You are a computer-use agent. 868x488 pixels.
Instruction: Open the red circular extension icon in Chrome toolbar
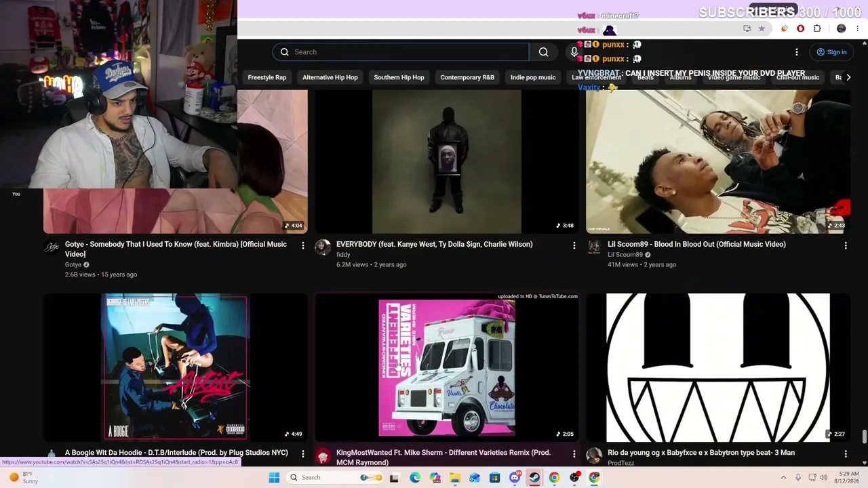801,28
